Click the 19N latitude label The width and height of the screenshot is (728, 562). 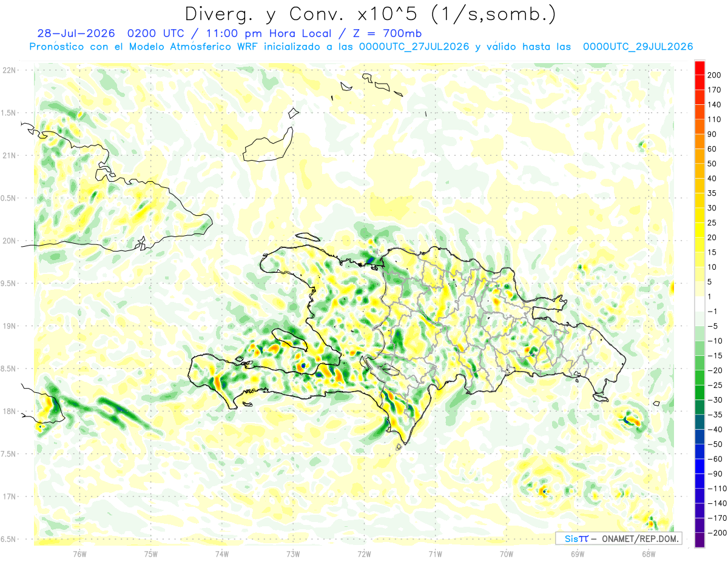(8, 326)
